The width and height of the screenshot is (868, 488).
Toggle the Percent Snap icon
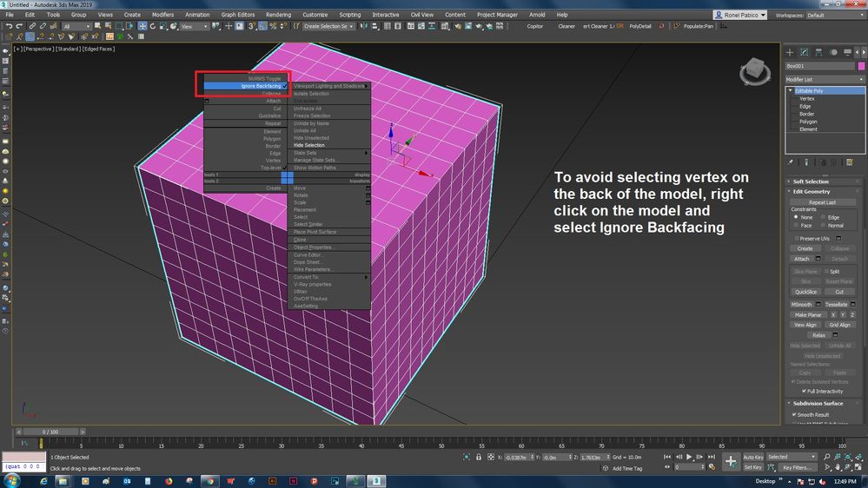tap(273, 26)
